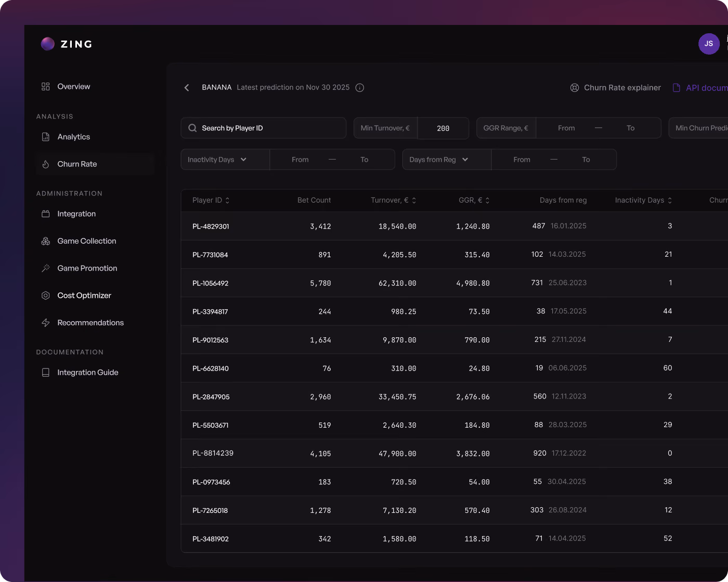This screenshot has width=728, height=582.
Task: Open the Days from Reg dropdown
Action: 447,160
